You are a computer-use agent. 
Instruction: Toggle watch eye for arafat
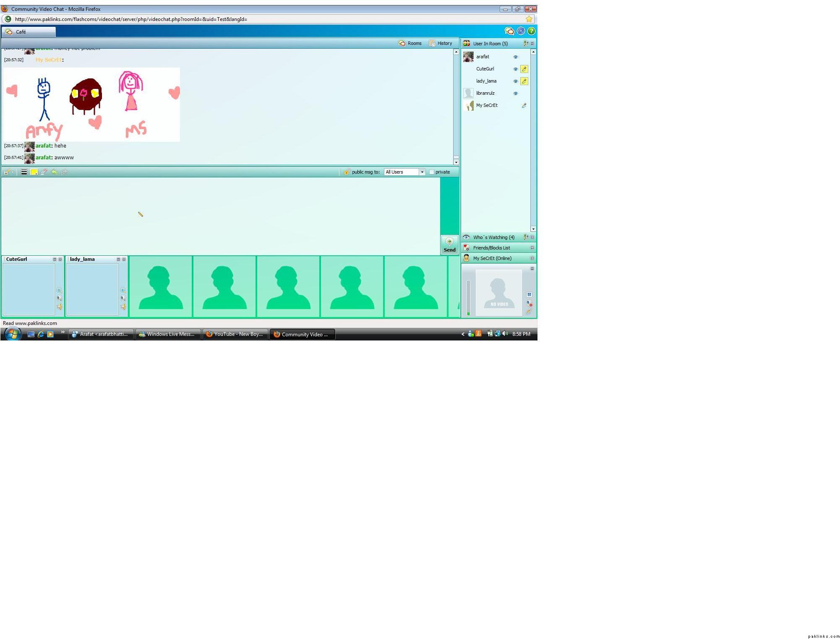516,57
